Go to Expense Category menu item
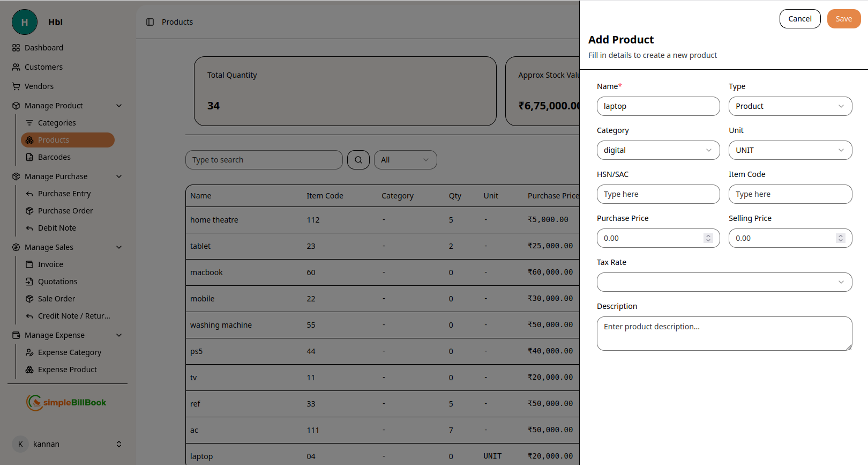 point(70,352)
